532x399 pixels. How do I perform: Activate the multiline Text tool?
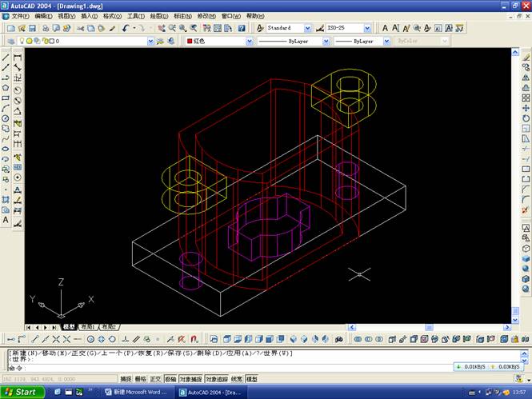tap(6, 219)
